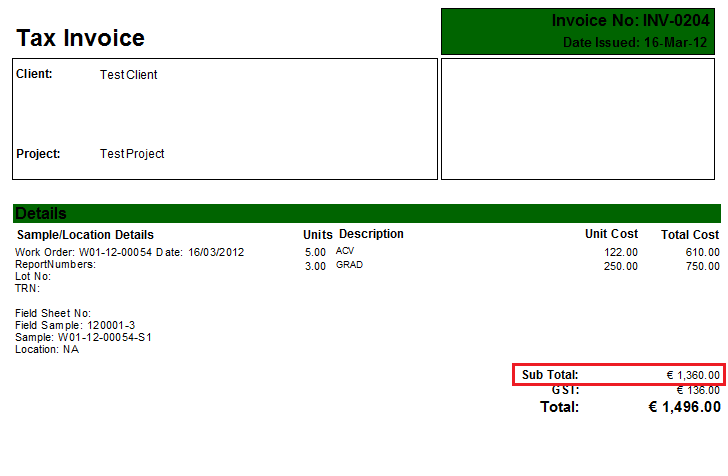Click the Tax Invoice title
Viewport: 728px width, 476px height.
coord(80,38)
